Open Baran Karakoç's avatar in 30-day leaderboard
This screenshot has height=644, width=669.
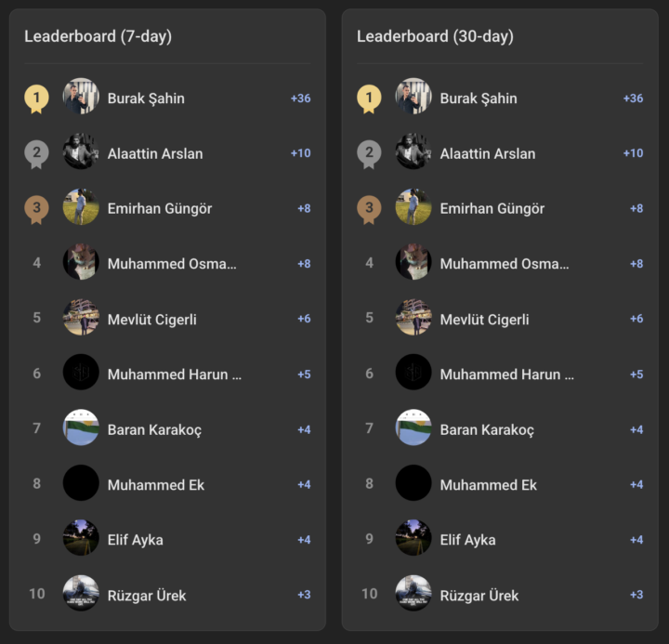[x=413, y=428]
